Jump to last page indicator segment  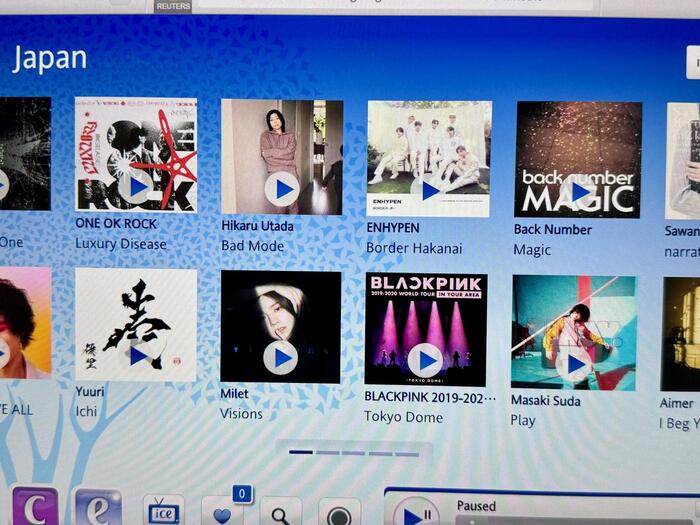pos(407,454)
